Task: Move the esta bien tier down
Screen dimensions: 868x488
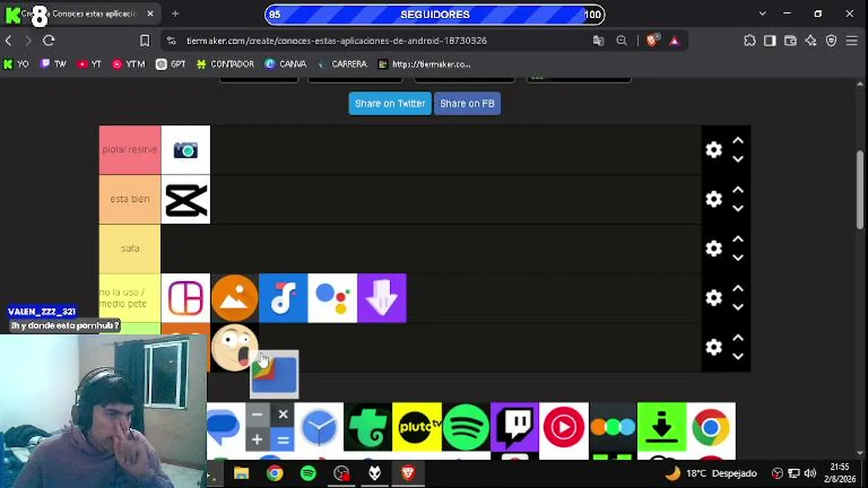Action: click(x=738, y=208)
